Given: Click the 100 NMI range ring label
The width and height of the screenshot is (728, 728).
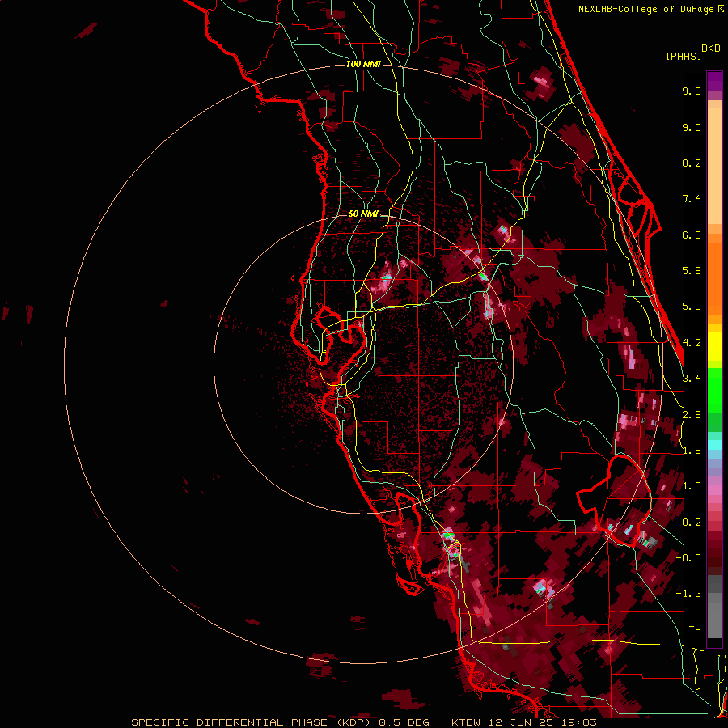Looking at the screenshot, I should click(363, 64).
